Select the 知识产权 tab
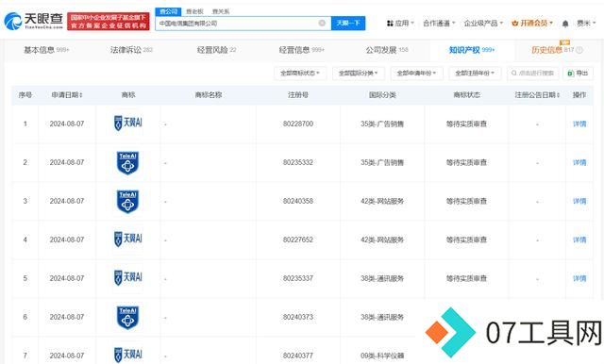Image resolution: width=604 pixels, height=364 pixels. [x=472, y=50]
